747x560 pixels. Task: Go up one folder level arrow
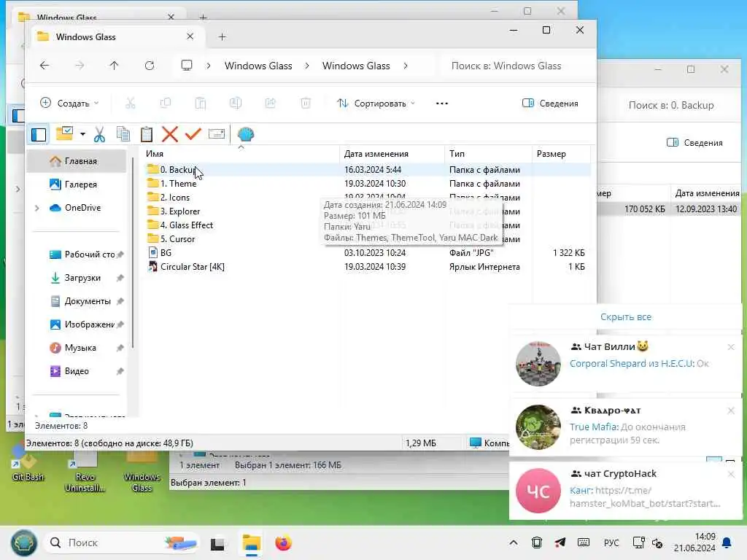coord(114,66)
